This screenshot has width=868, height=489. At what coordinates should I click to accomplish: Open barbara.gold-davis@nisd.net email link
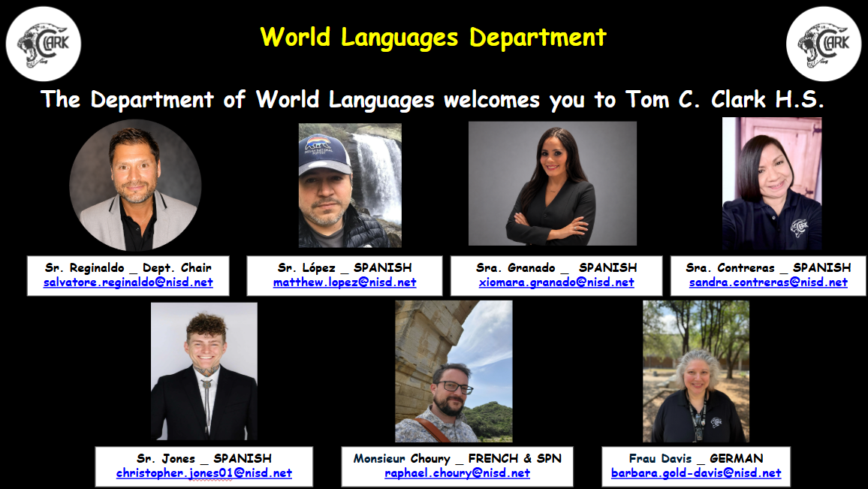696,473
